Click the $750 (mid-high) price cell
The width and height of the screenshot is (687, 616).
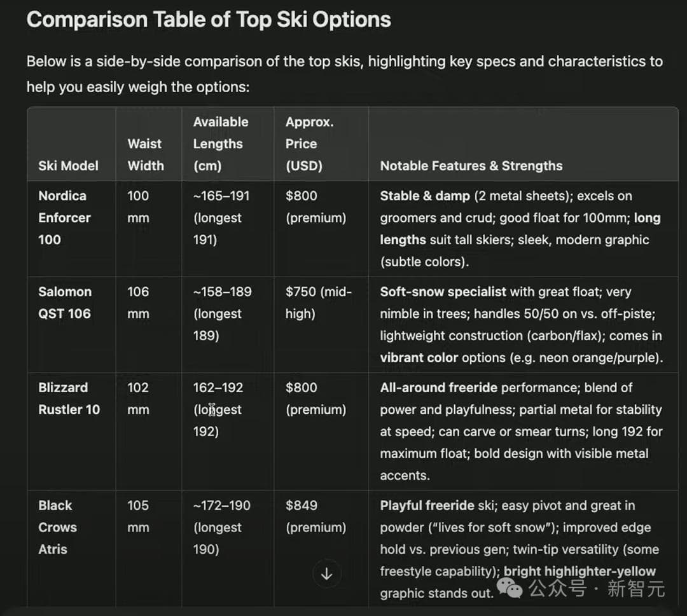tap(318, 303)
